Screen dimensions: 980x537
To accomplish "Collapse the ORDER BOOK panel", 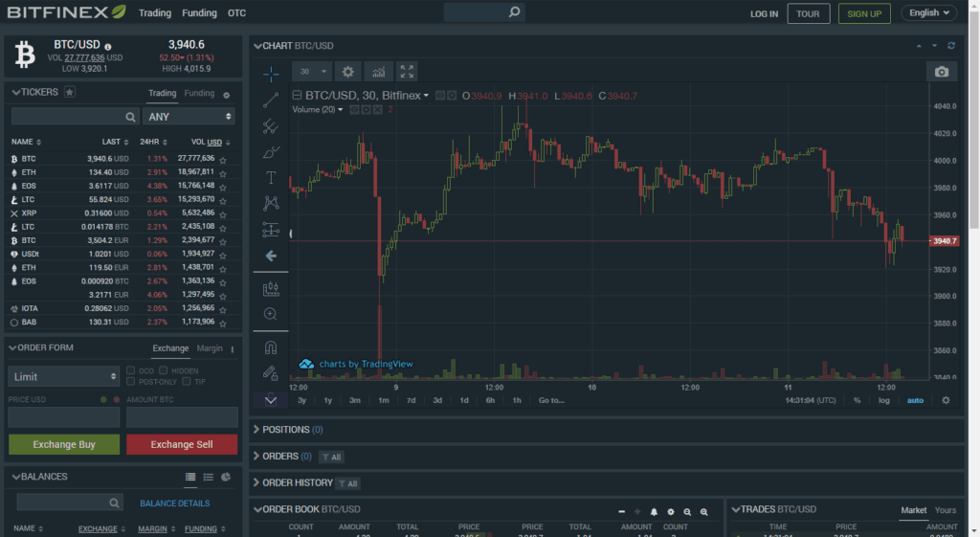I will coord(257,509).
